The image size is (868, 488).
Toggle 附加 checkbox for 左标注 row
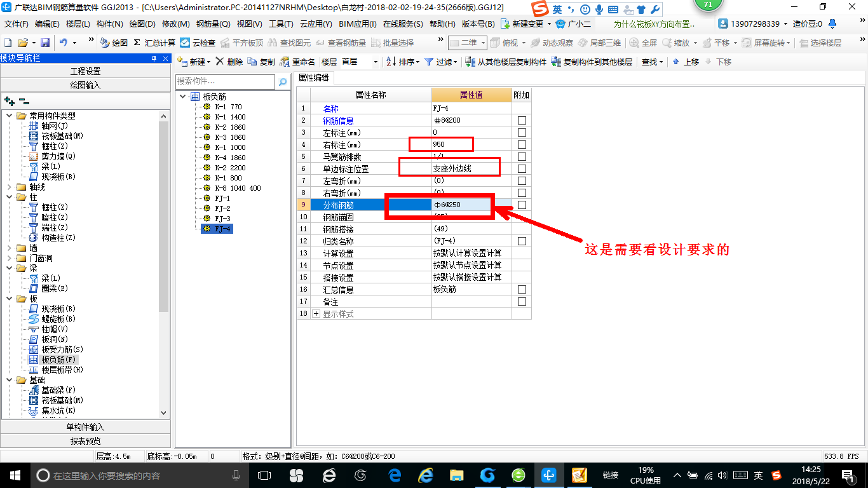tap(522, 133)
